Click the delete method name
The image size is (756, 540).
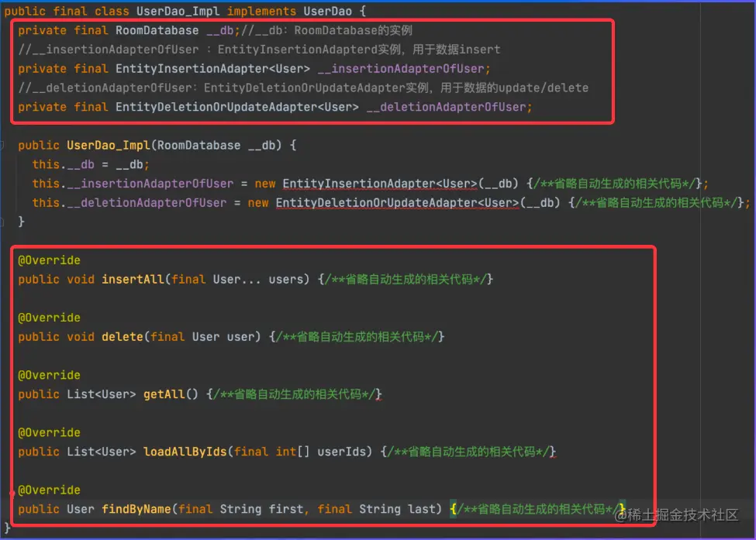click(122, 337)
